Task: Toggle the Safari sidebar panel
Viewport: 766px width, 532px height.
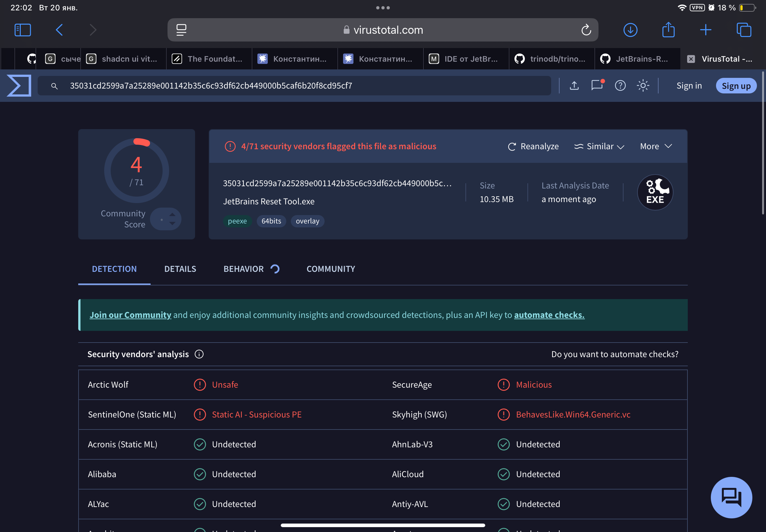Action: pyautogui.click(x=23, y=30)
